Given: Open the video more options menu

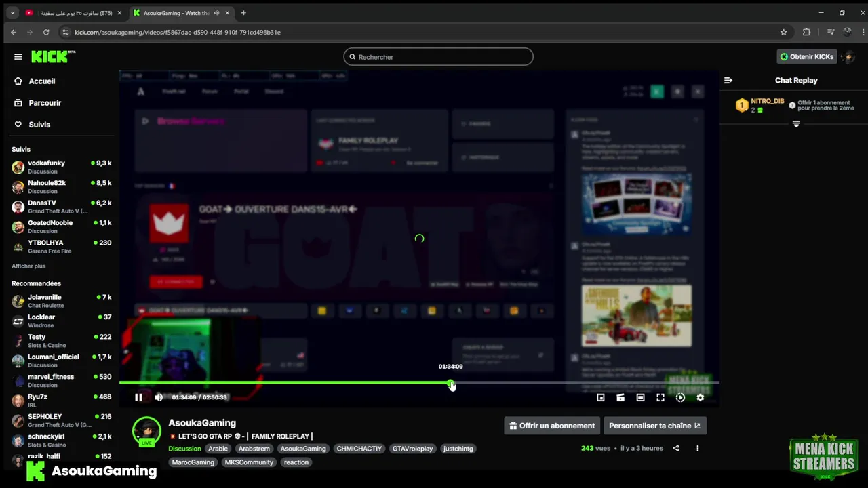Looking at the screenshot, I should (x=697, y=448).
